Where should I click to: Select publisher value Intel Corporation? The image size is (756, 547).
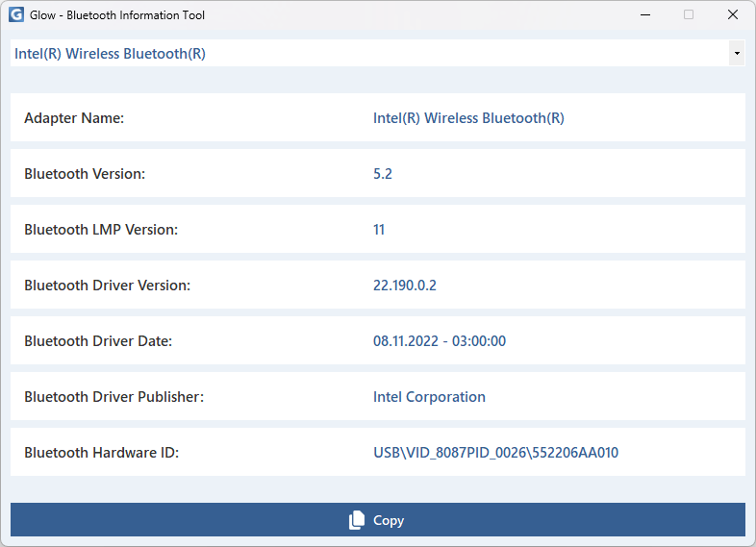coord(429,397)
